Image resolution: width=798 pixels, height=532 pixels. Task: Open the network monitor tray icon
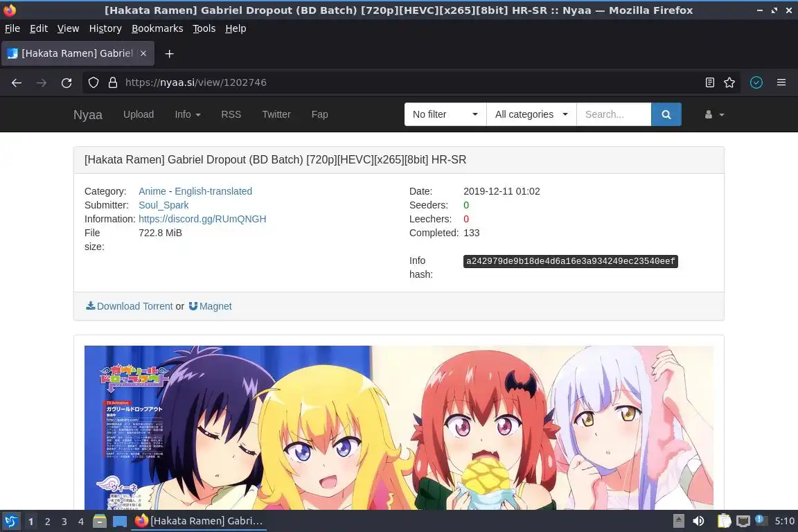pyautogui.click(x=743, y=521)
